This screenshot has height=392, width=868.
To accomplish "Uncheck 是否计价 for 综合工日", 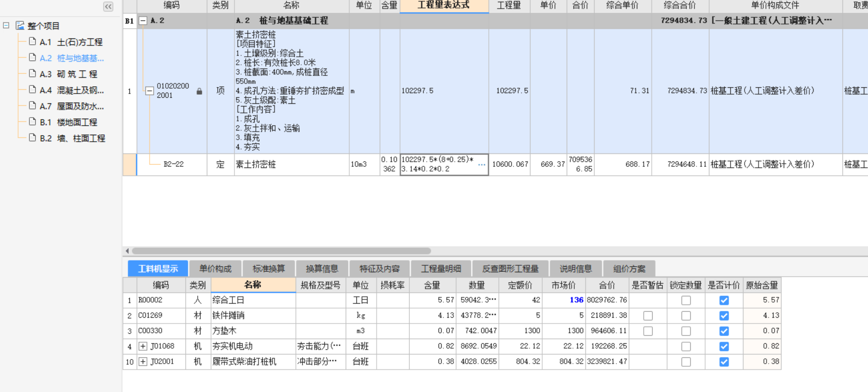I will 724,301.
